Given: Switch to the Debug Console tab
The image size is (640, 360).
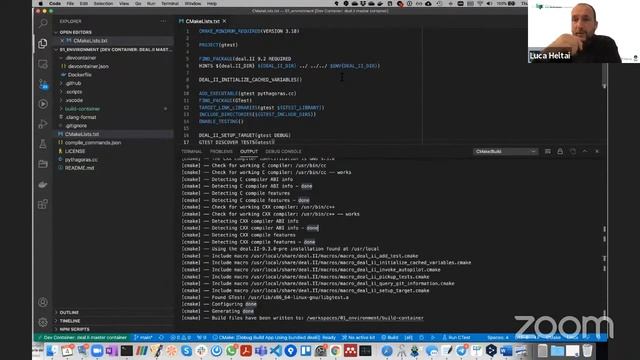Looking at the screenshot, I should [x=283, y=151].
